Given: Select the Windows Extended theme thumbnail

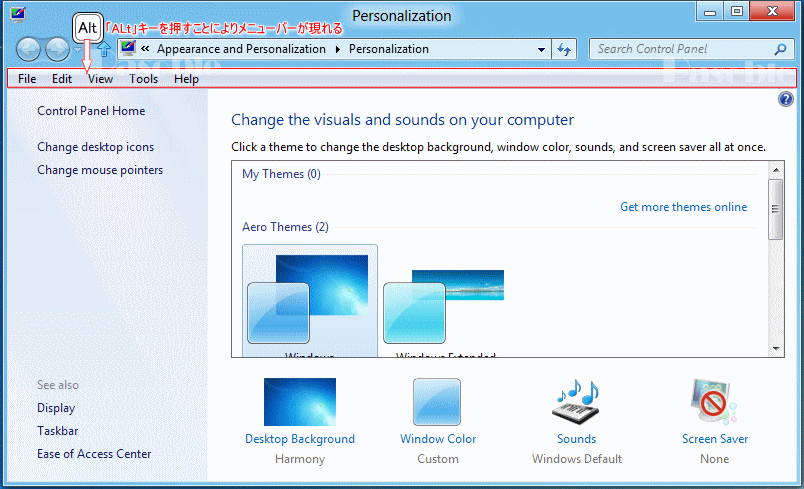Looking at the screenshot, I should [445, 307].
